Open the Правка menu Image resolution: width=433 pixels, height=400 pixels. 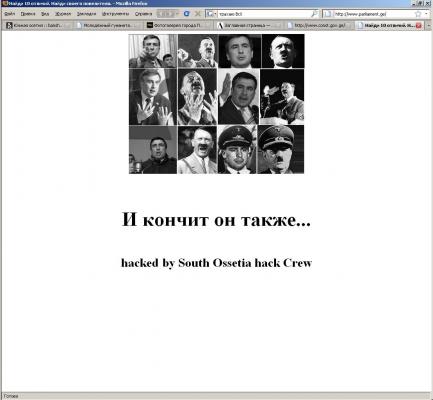[x=28, y=14]
